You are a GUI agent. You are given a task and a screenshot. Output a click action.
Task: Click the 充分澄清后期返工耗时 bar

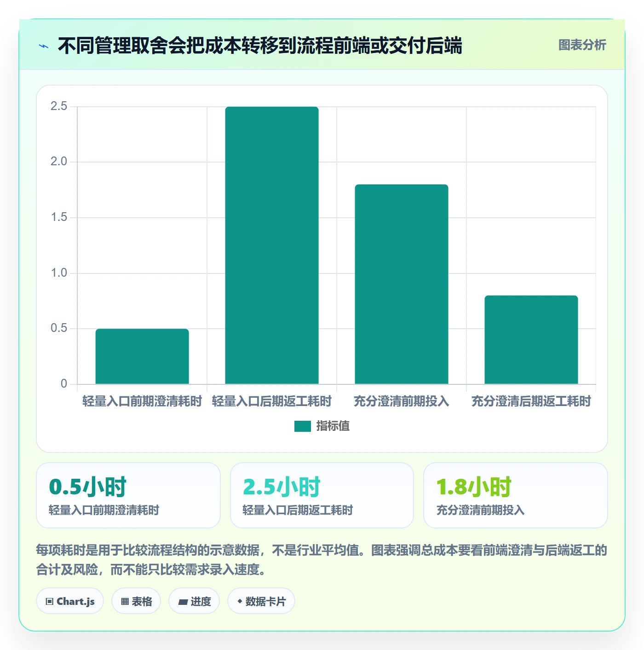coord(531,340)
